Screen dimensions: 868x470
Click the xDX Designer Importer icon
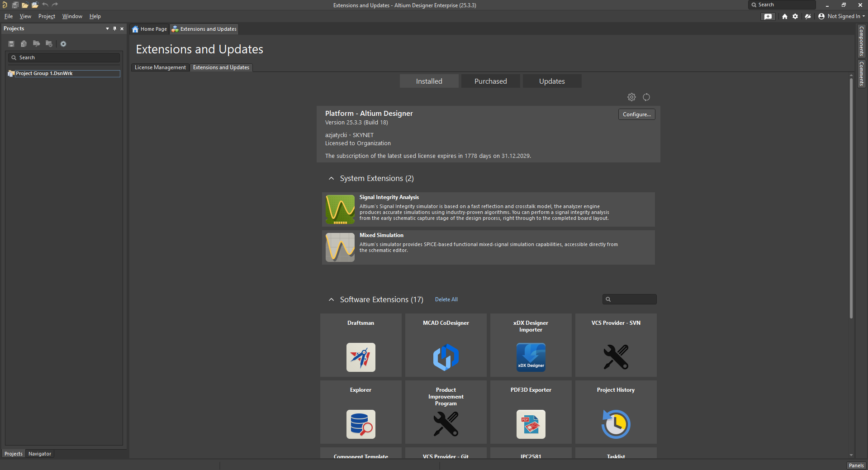point(531,357)
